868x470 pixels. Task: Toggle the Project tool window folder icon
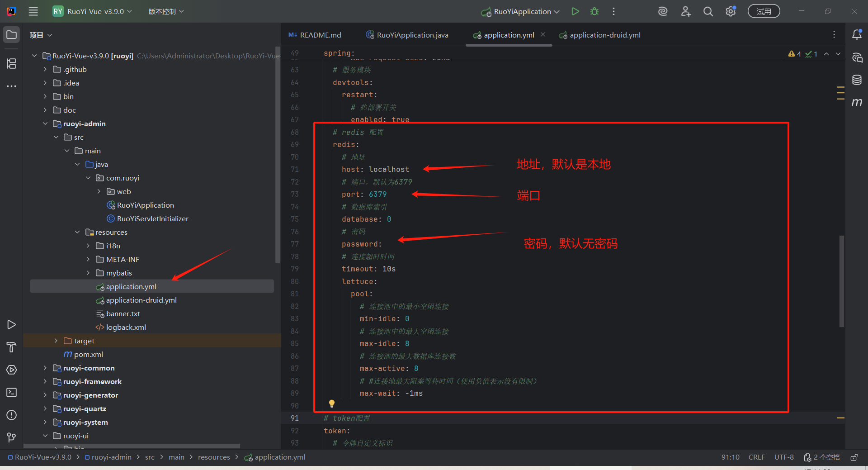click(x=12, y=35)
